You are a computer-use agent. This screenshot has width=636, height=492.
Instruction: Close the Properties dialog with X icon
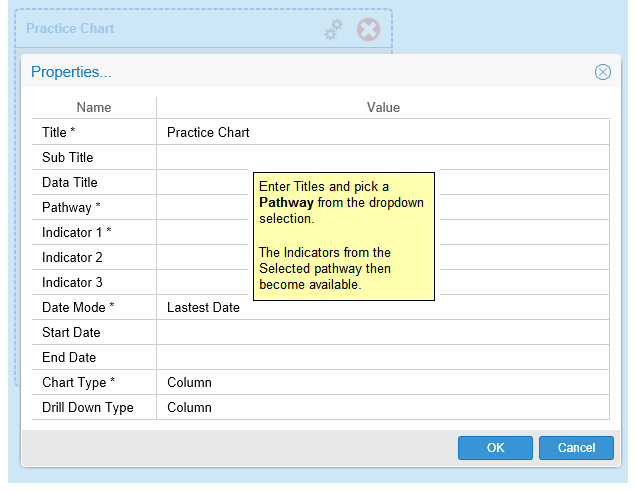[x=602, y=72]
